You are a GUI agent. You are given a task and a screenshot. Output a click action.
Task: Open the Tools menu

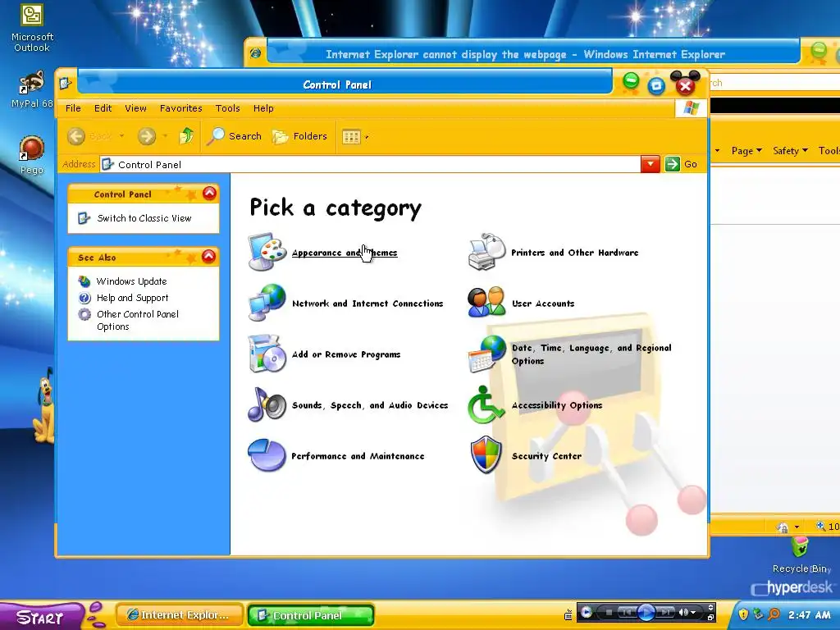pos(228,108)
